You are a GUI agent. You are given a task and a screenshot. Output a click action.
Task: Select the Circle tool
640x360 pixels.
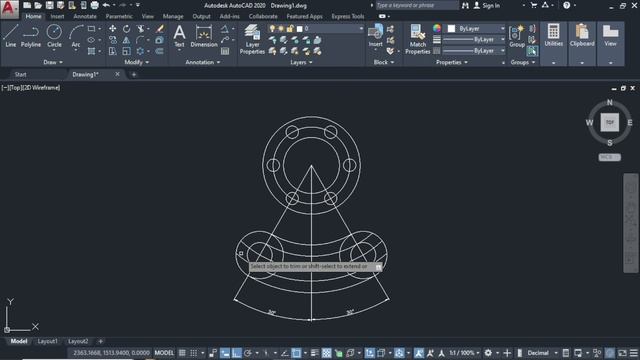click(54, 36)
